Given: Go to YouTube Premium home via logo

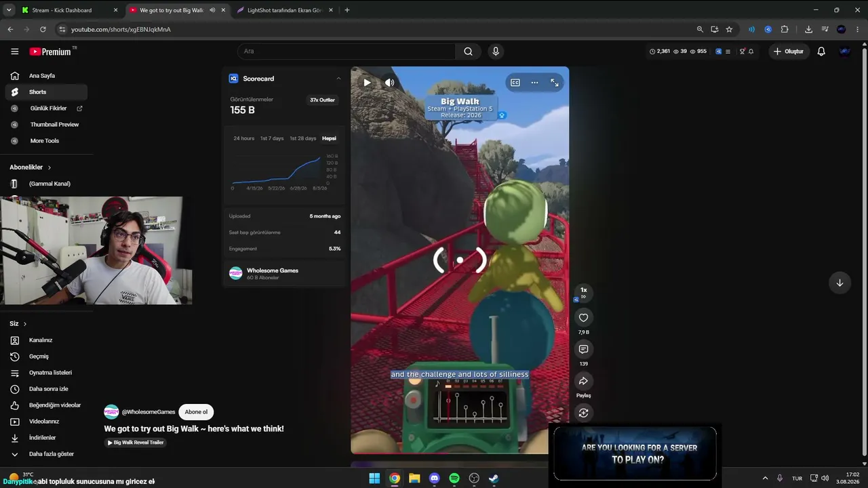Looking at the screenshot, I should (50, 52).
